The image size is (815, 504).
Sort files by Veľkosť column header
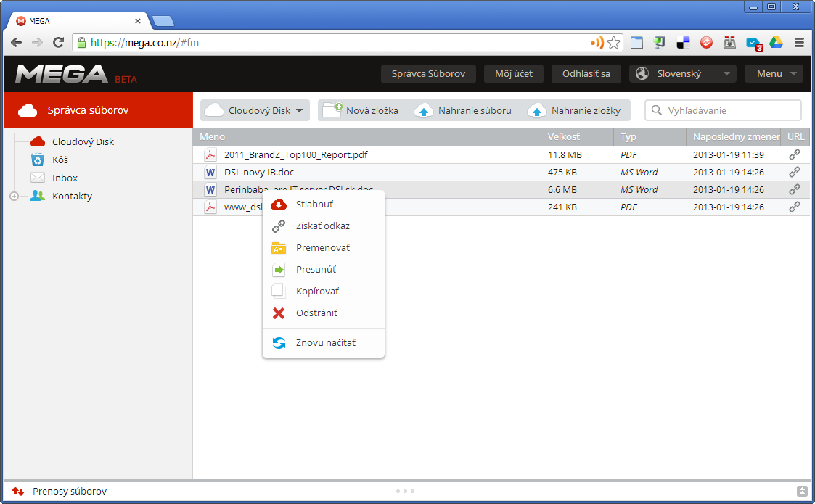tap(578, 136)
